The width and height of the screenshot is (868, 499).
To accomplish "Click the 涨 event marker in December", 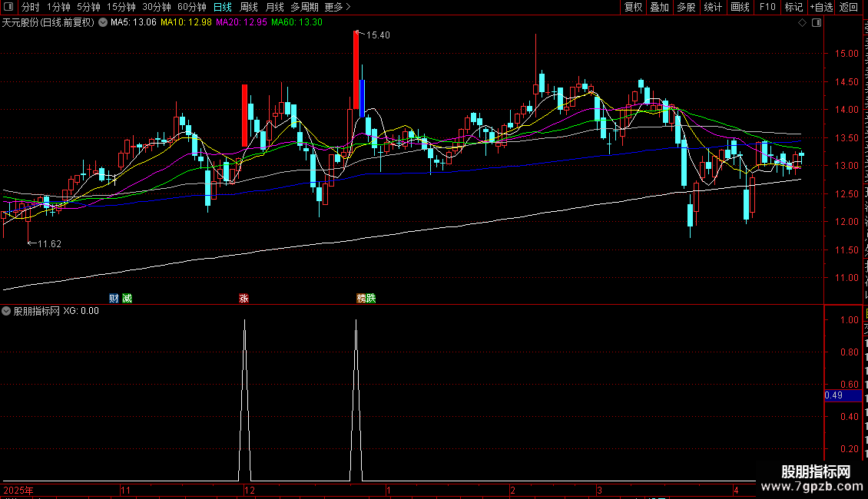I will [244, 298].
